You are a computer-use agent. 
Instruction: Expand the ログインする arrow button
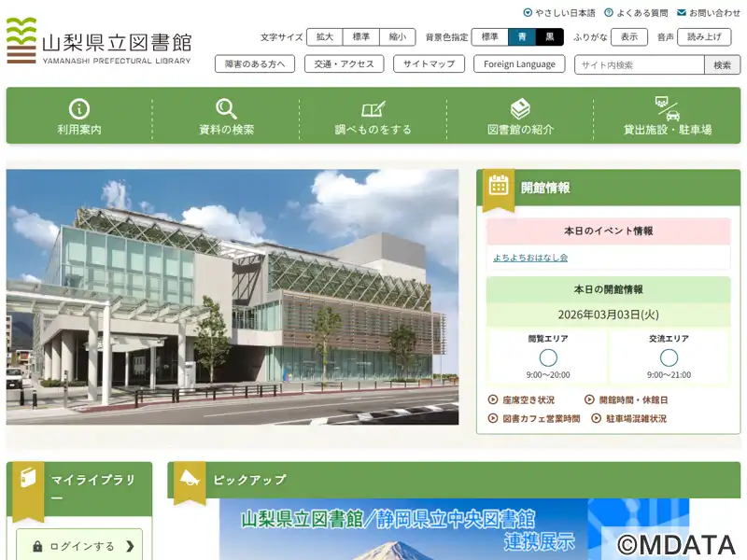[130, 546]
